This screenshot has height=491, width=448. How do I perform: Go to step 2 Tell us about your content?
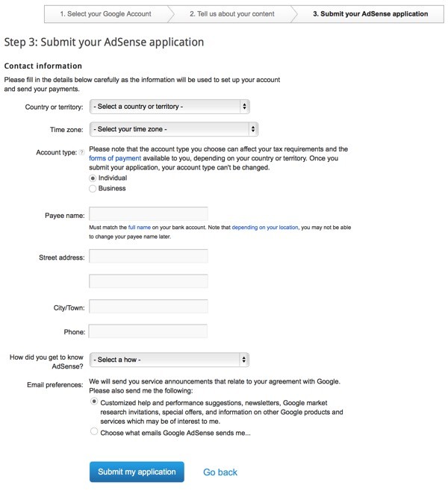pos(231,14)
